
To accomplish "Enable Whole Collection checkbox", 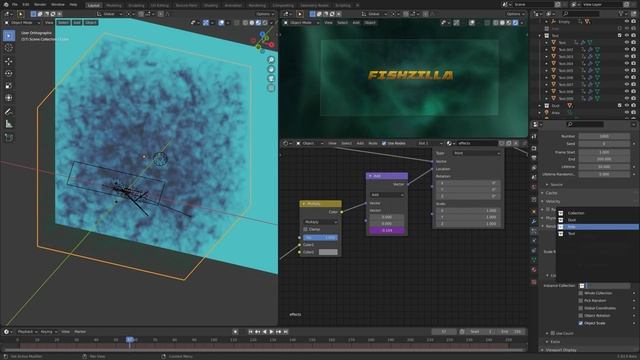I will [x=581, y=293].
